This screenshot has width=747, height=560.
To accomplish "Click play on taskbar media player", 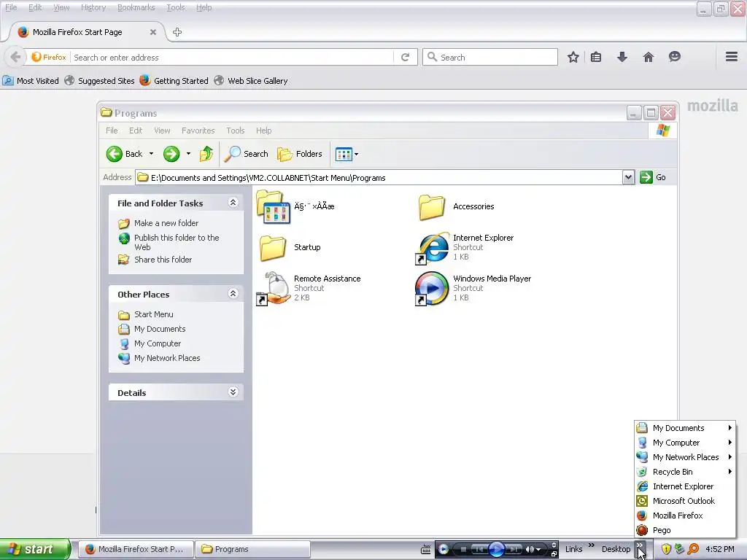I will (496, 549).
